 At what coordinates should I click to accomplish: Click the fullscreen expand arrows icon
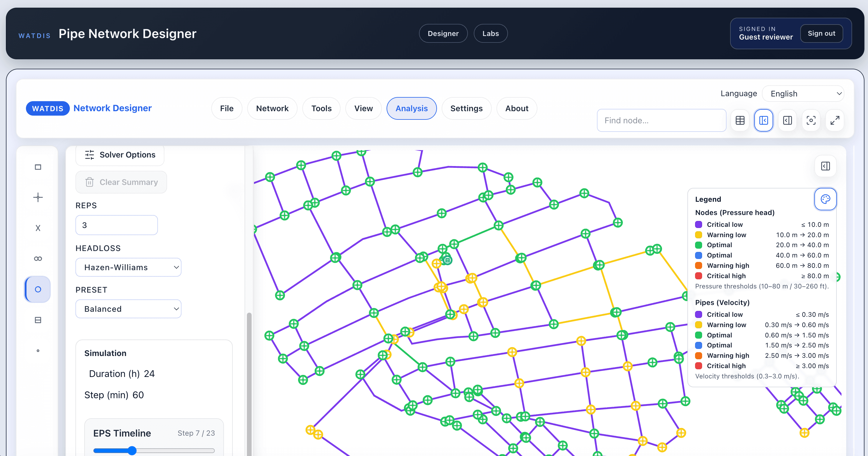(x=835, y=120)
